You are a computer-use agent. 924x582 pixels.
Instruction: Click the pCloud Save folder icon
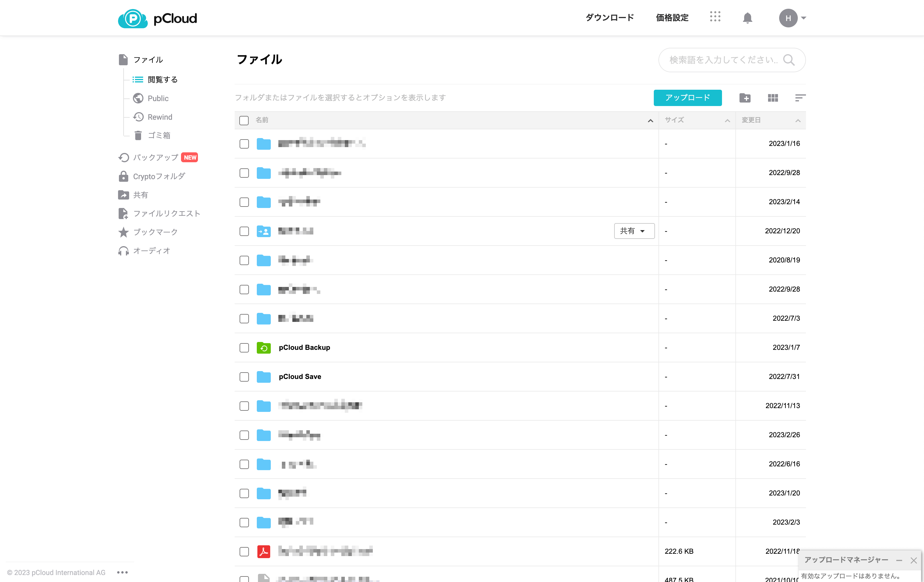tap(264, 377)
